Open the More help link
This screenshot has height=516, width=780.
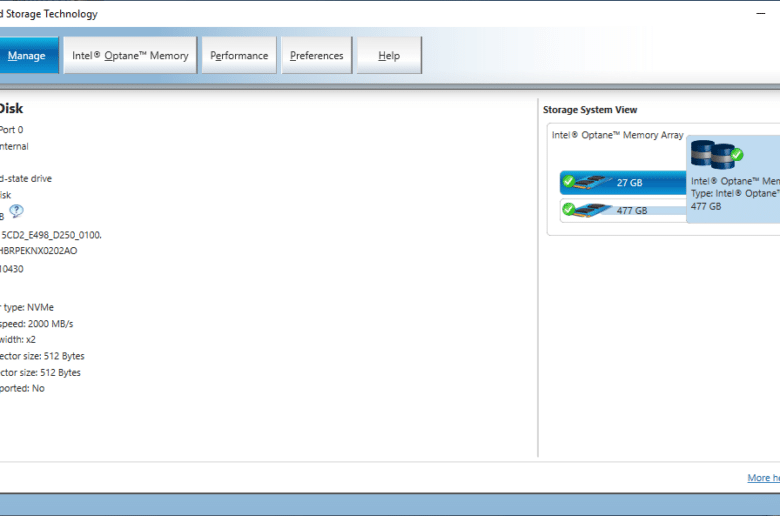[763, 478]
